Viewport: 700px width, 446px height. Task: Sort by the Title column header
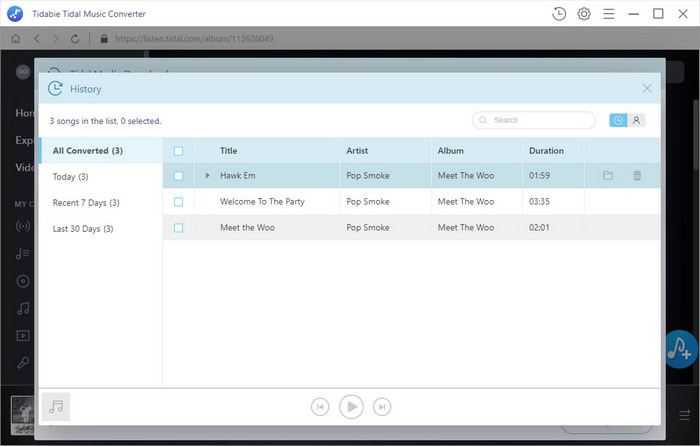coord(228,151)
